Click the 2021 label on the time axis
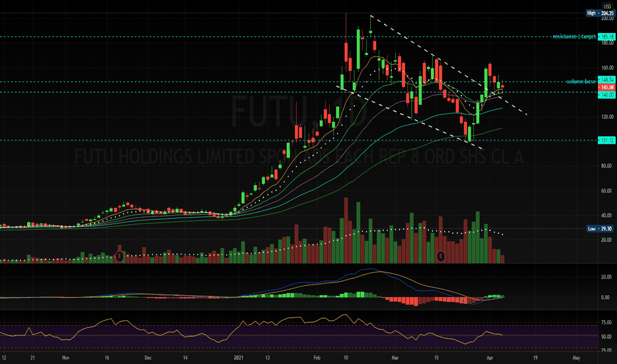 239,357
